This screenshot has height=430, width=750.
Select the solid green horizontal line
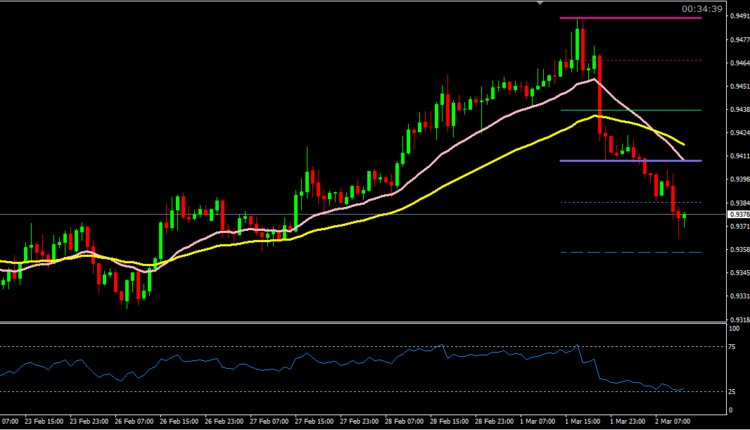[x=630, y=110]
